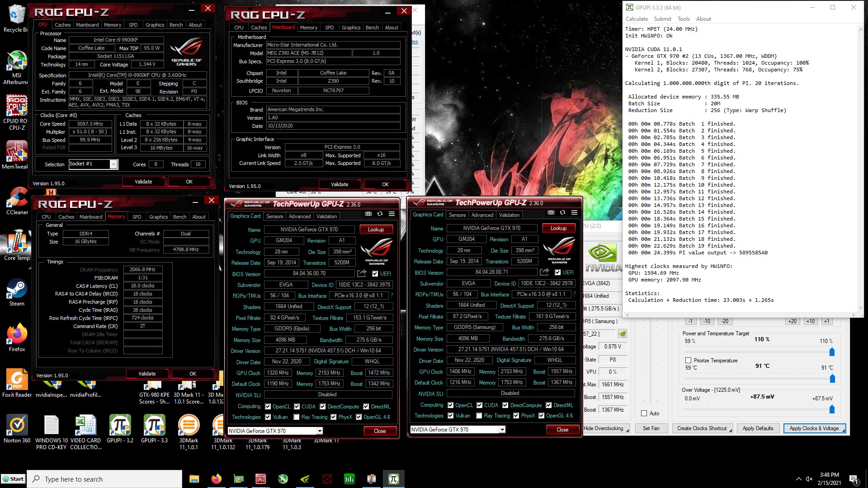
Task: Click Apply Defaults button
Action: [x=758, y=428]
